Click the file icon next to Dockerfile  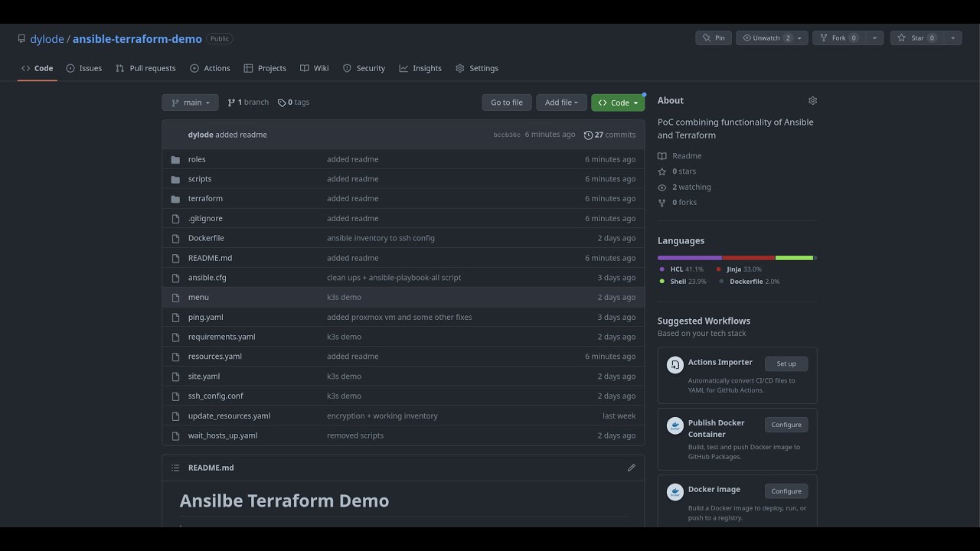point(175,238)
